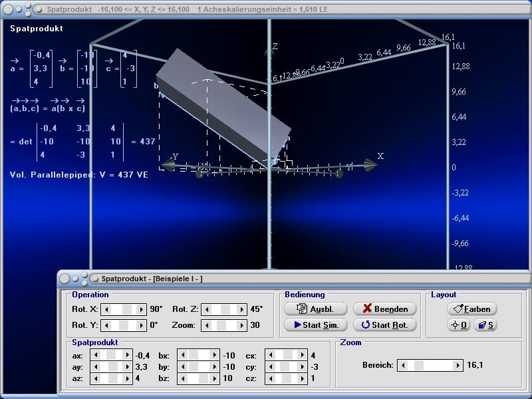Click the Rot. X slider thumb

click(x=126, y=309)
